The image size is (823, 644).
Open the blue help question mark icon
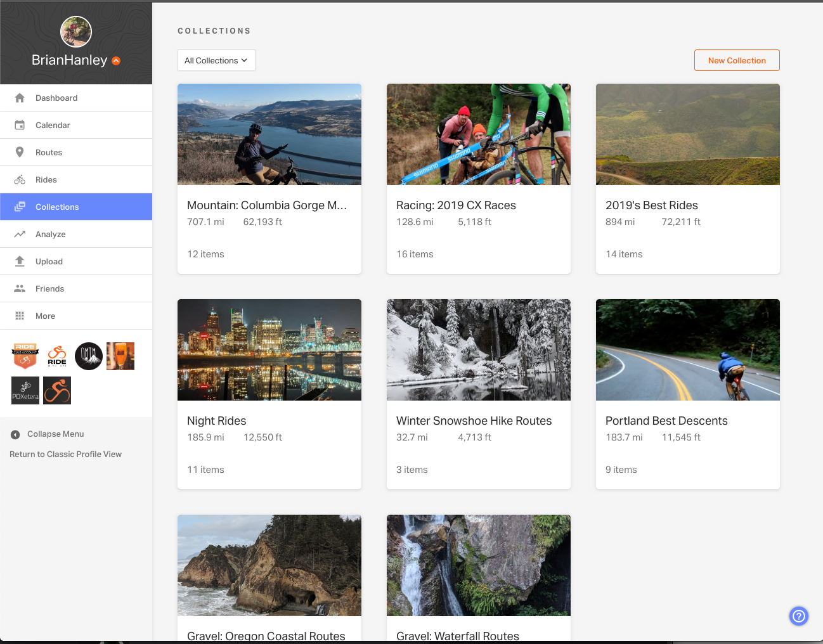(x=799, y=615)
